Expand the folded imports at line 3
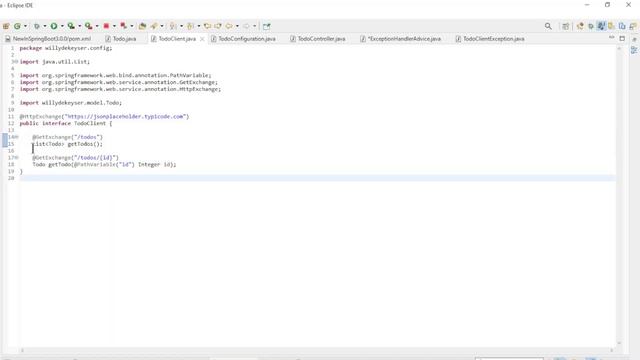Screen dimensions: 640x360 pyautogui.click(x=17, y=62)
